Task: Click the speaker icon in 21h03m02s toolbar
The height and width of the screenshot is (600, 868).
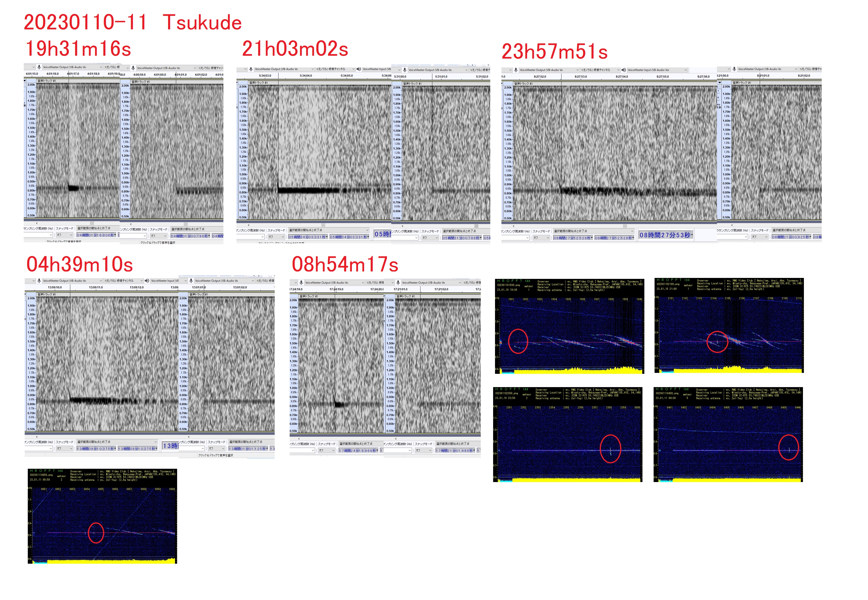Action: [359, 69]
